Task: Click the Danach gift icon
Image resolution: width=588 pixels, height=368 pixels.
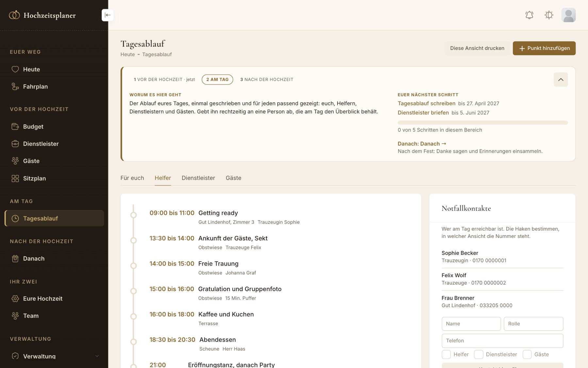Action: click(x=15, y=258)
